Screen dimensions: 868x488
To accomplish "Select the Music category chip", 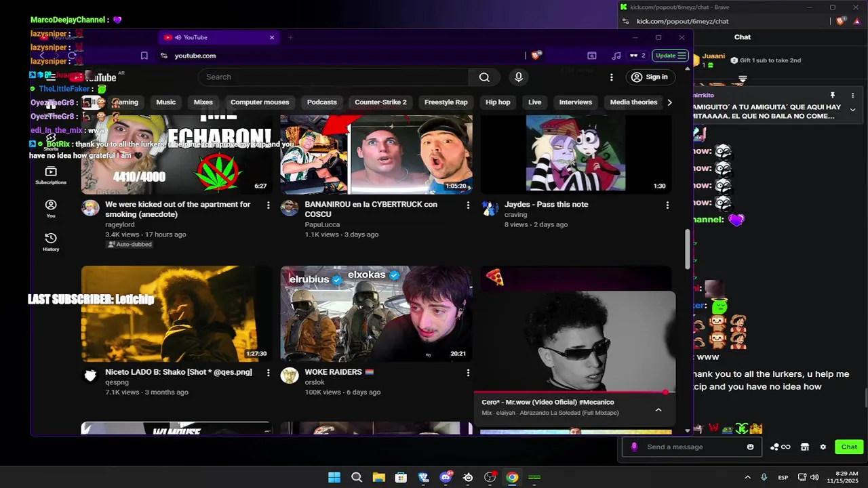I will coord(165,102).
